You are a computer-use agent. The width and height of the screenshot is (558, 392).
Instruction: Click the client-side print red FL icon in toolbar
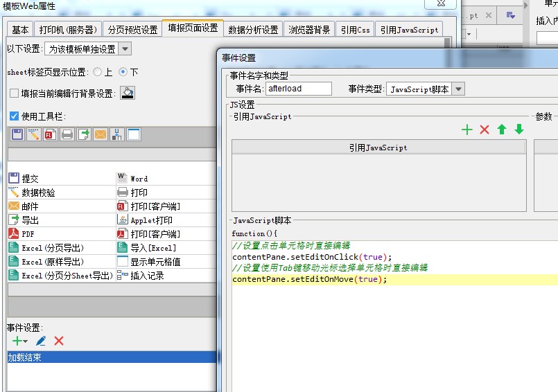(x=50, y=134)
